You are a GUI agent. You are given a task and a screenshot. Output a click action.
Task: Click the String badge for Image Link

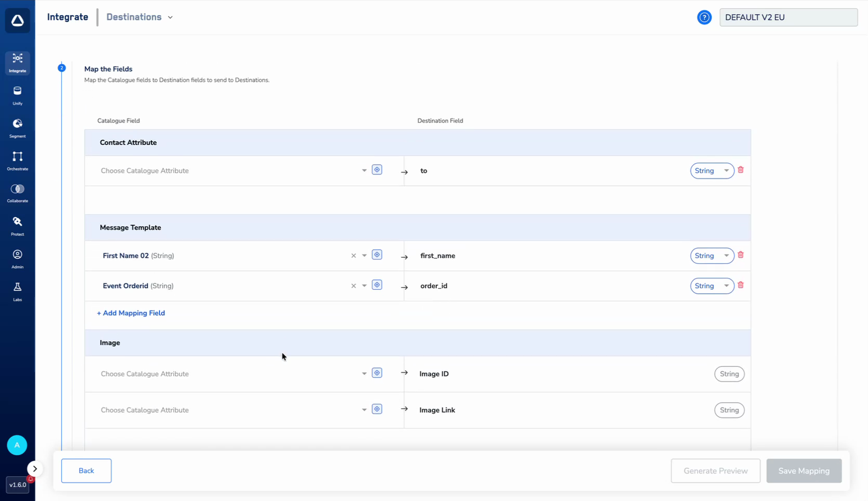(729, 410)
